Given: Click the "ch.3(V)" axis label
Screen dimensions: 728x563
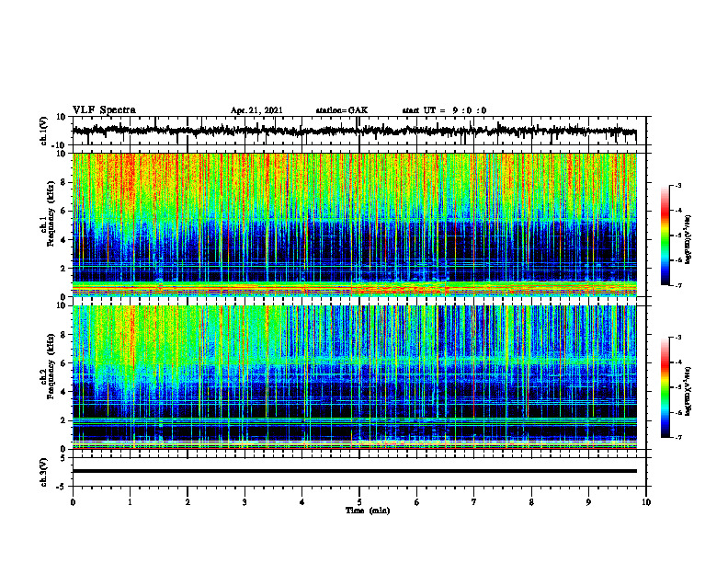Looking at the screenshot, I should pyautogui.click(x=45, y=473).
